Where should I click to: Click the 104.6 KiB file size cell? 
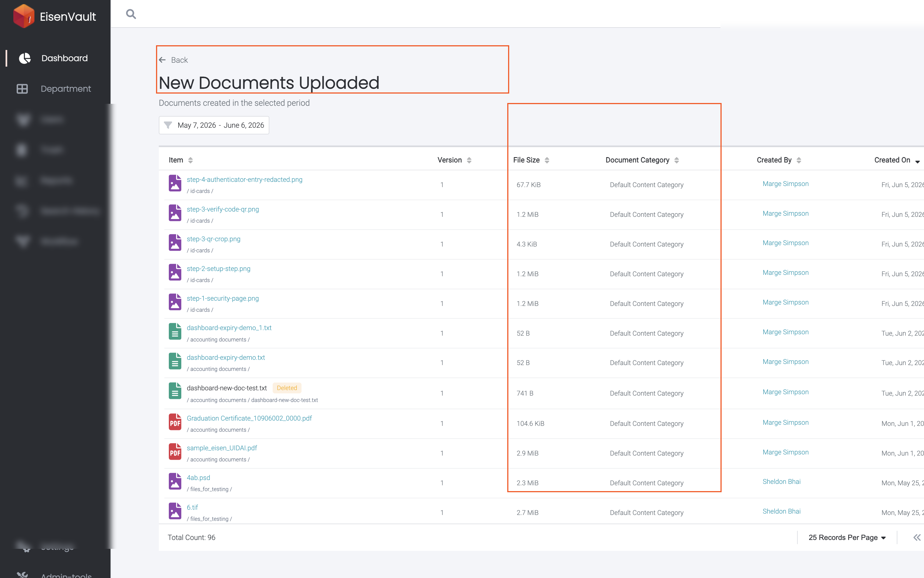(x=530, y=424)
